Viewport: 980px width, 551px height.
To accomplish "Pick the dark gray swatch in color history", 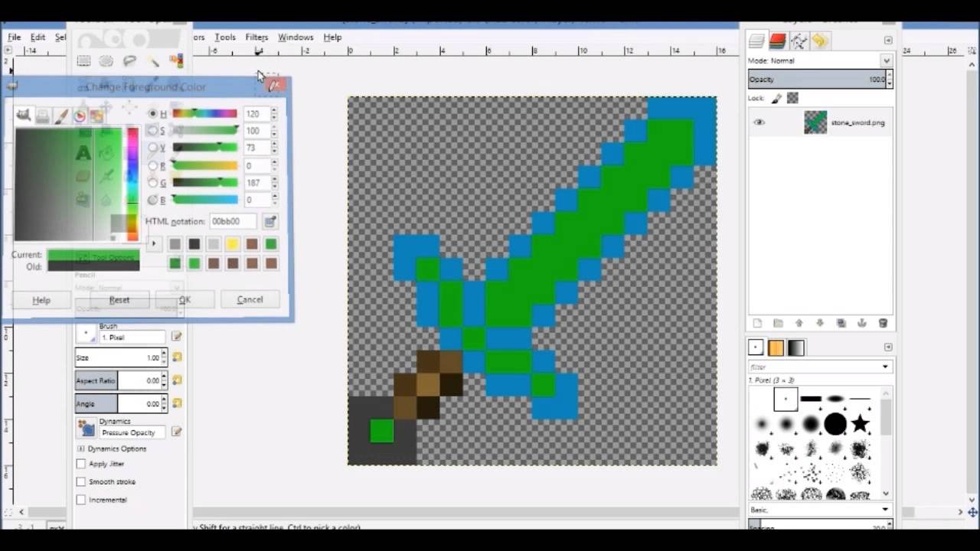I will tap(194, 244).
